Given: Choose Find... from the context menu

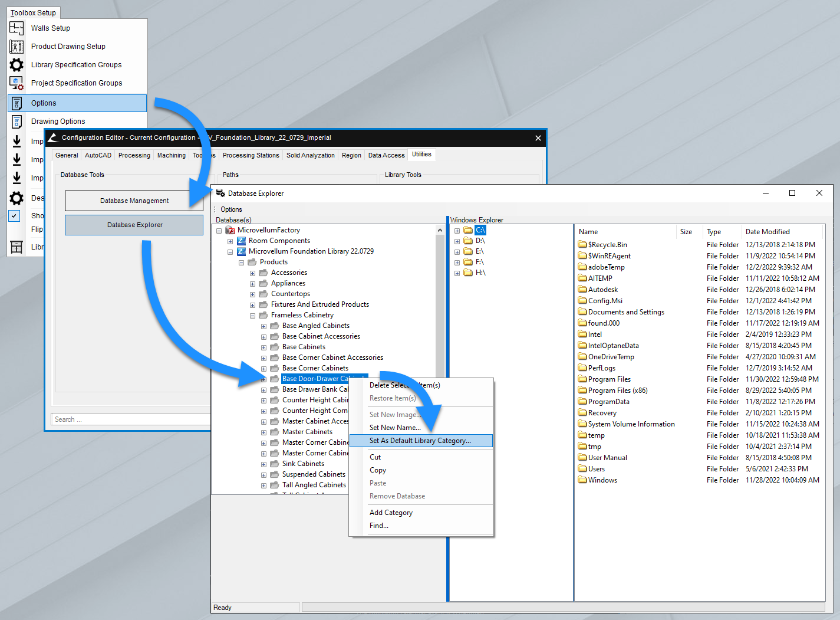Looking at the screenshot, I should point(379,526).
